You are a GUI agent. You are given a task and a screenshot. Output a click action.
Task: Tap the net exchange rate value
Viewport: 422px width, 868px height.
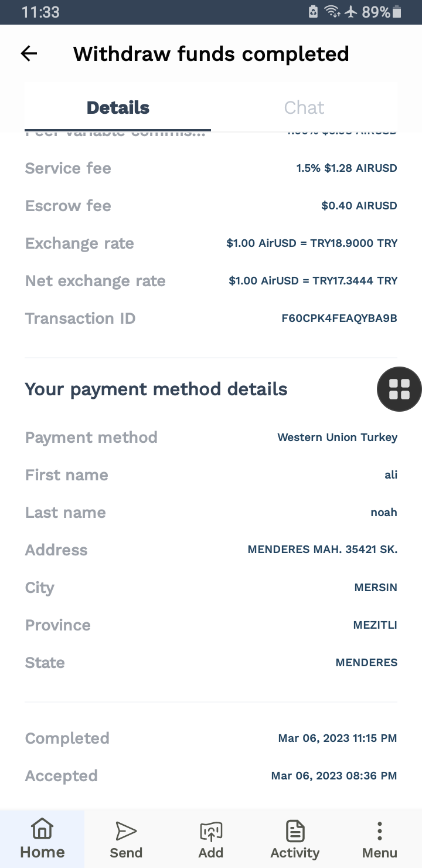point(313,281)
